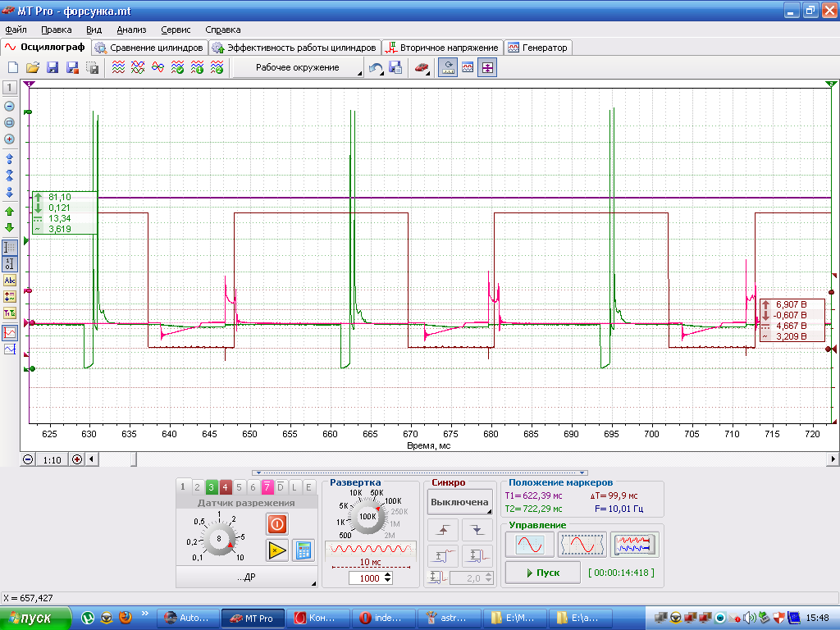Switch to the Генератор tab
Screen dimensions: 840x630
[538, 48]
